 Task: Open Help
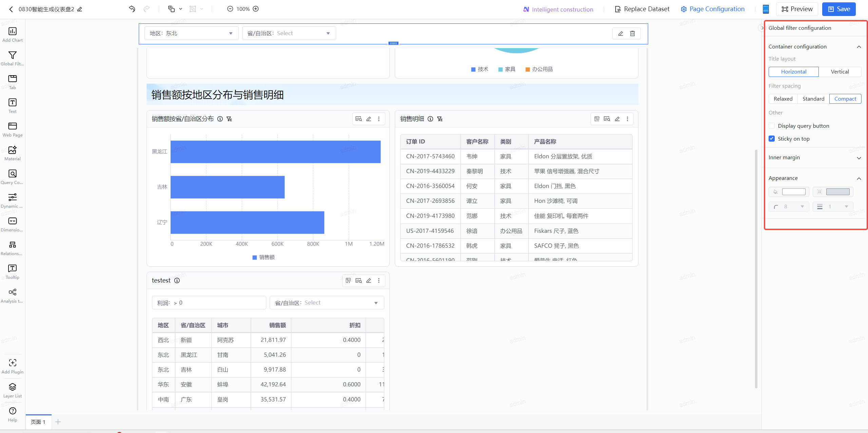coord(13,414)
